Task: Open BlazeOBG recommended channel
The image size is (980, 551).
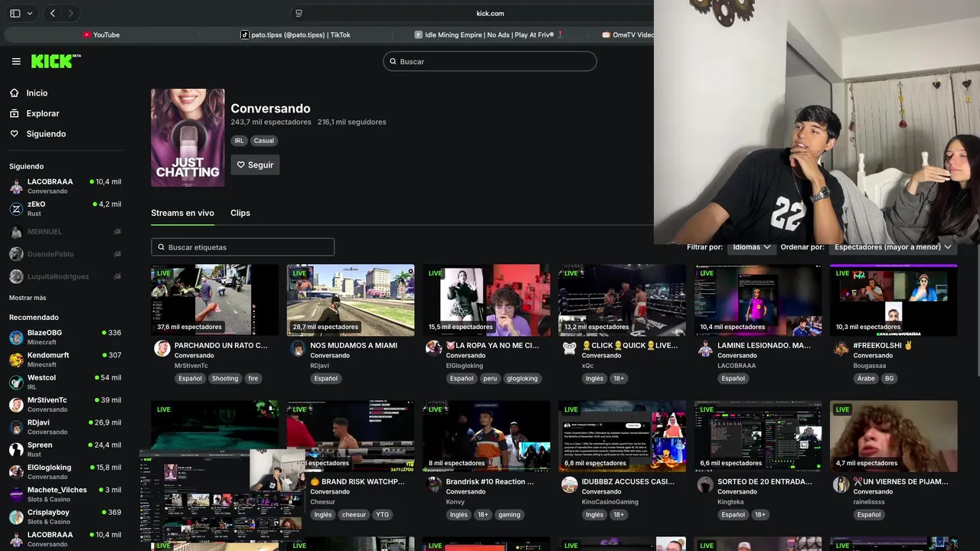Action: 65,337
